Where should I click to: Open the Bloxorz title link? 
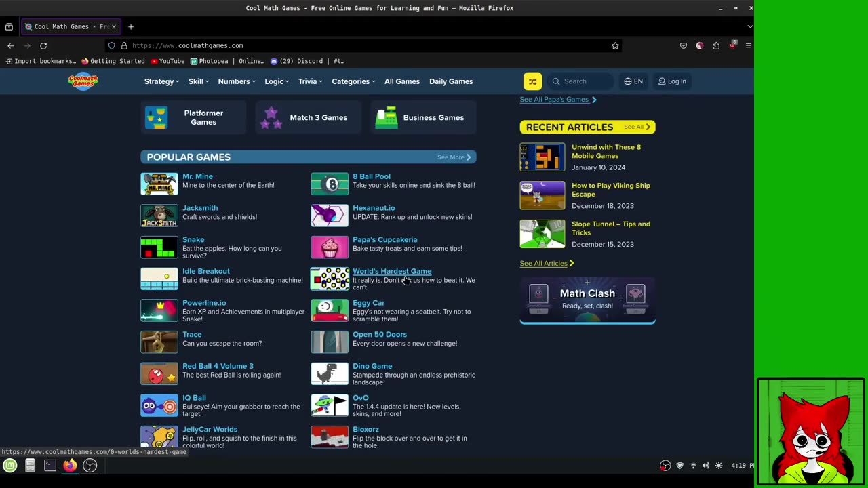(366, 429)
